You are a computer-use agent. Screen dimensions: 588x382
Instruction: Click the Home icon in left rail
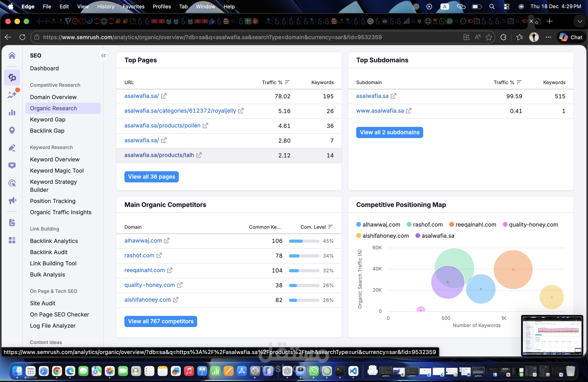[12, 55]
